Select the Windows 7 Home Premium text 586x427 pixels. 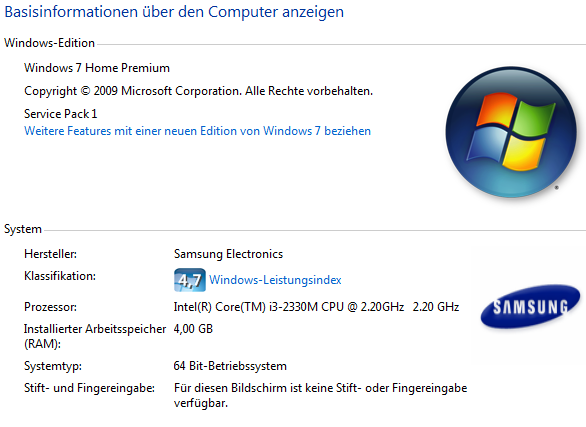pos(97,68)
